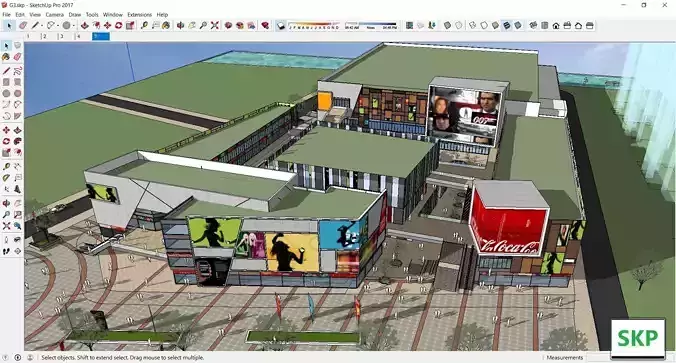The width and height of the screenshot is (676, 363).
Task: Expand the Arc tool dropdown arrow
Action: 58,26
